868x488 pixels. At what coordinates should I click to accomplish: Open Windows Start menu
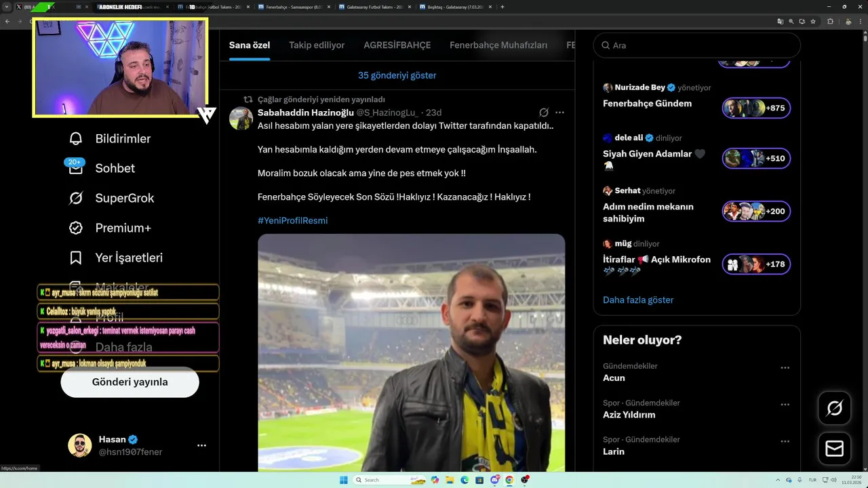click(x=343, y=480)
